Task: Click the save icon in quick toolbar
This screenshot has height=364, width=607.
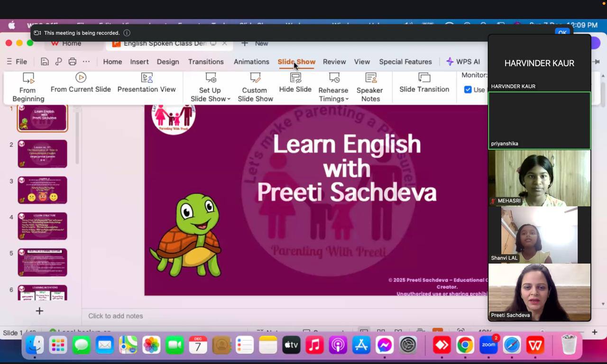Action: click(x=45, y=62)
